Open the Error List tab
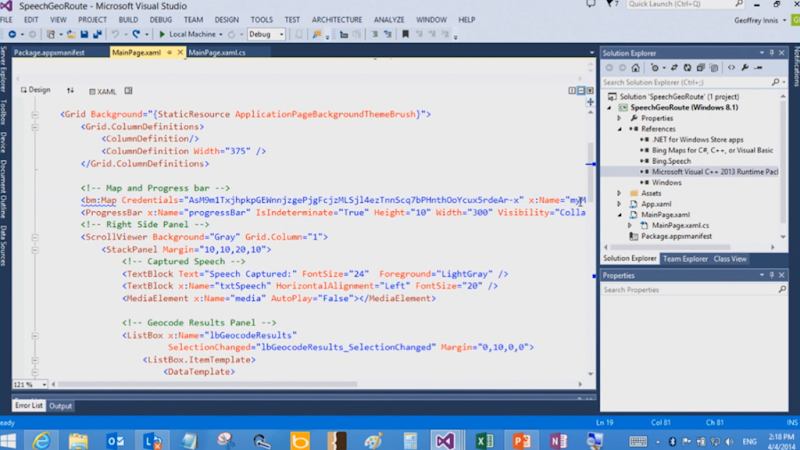Image resolution: width=800 pixels, height=450 pixels. coord(29,406)
